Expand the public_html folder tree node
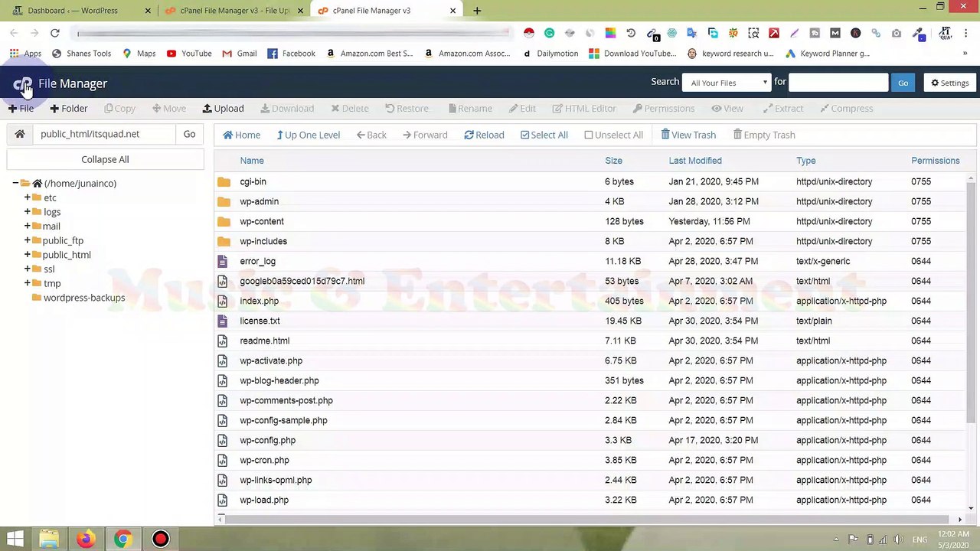 point(28,255)
